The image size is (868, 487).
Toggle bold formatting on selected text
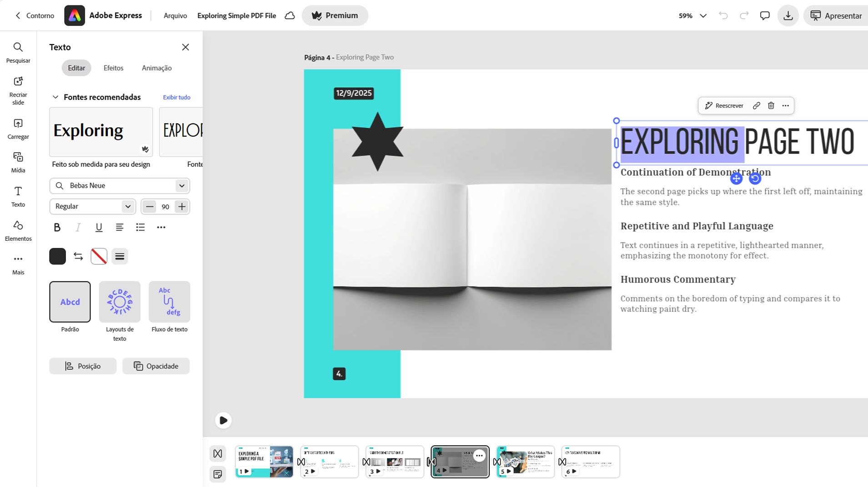click(57, 227)
